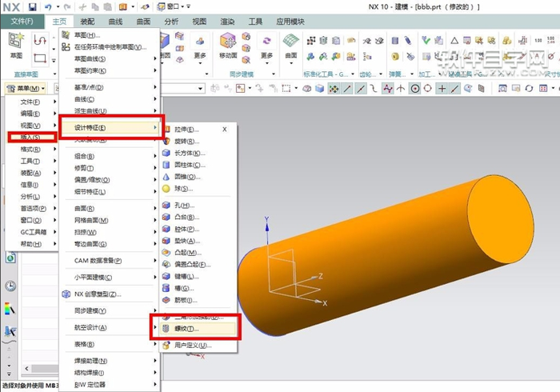Open the 窗口 dropdown in title bar
This screenshot has width=560, height=392.
(174, 6)
